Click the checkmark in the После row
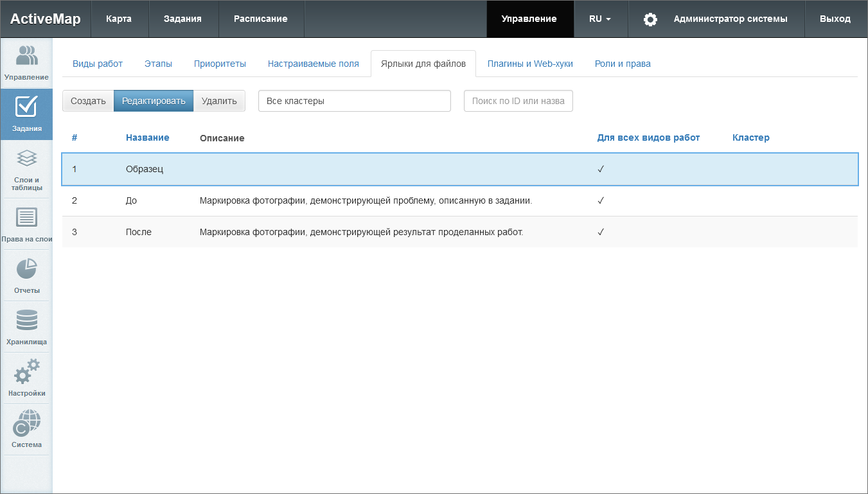 click(x=601, y=232)
